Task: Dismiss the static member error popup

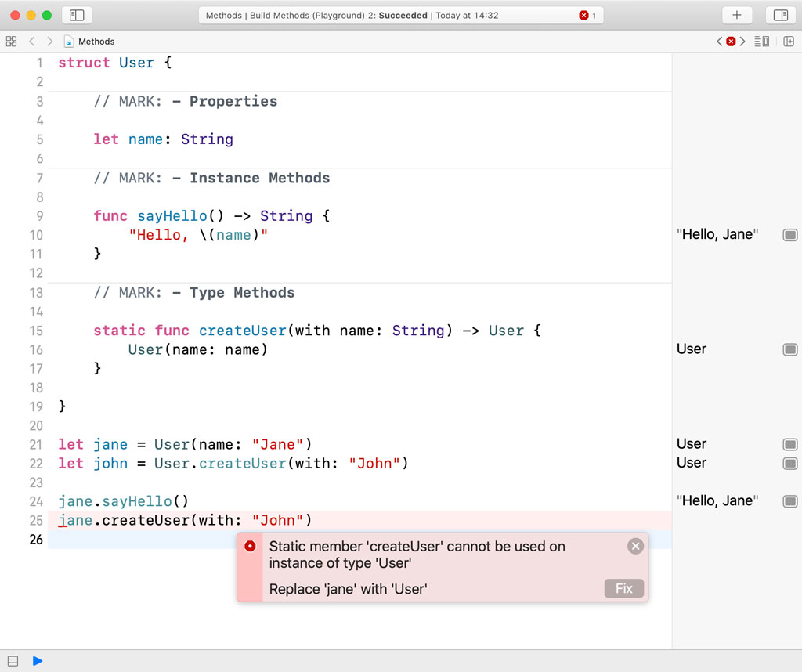Action: (635, 546)
